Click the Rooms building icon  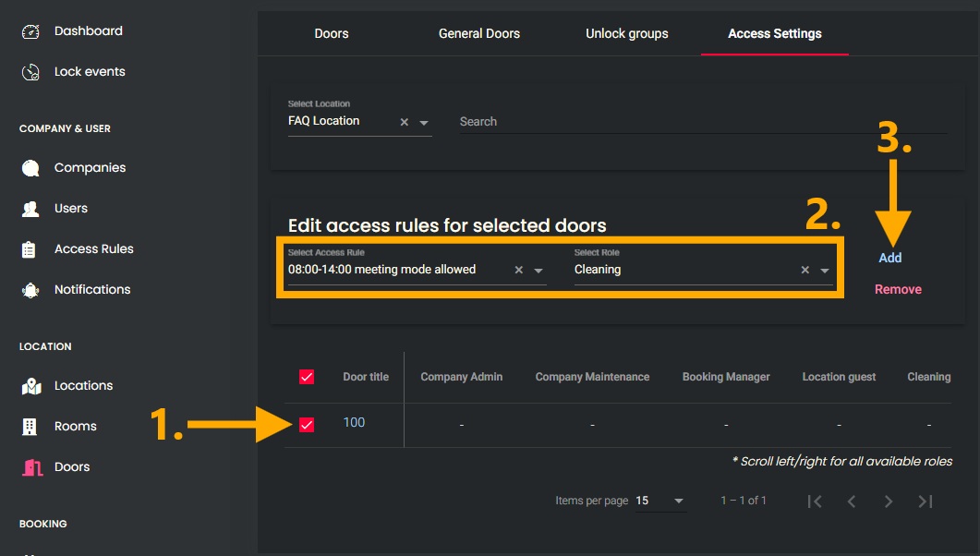point(30,427)
